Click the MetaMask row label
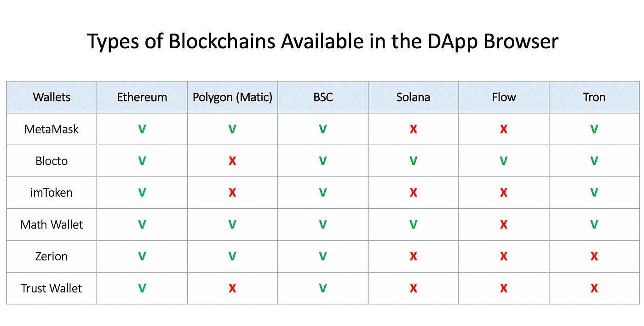Screen dimensions: 644x326 click(x=52, y=129)
